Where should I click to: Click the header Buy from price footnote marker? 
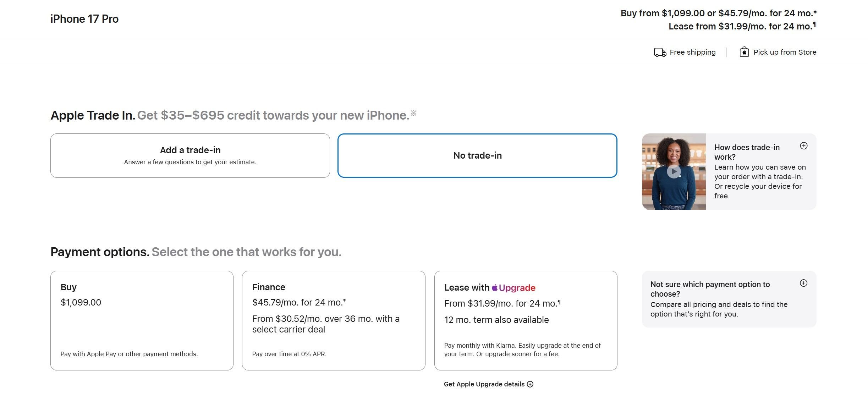pyautogui.click(x=815, y=12)
